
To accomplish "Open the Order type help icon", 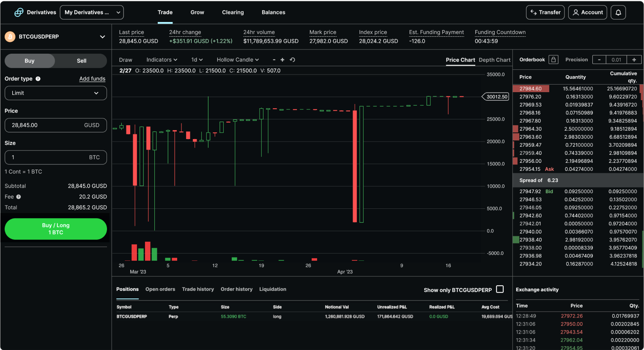I will [38, 79].
